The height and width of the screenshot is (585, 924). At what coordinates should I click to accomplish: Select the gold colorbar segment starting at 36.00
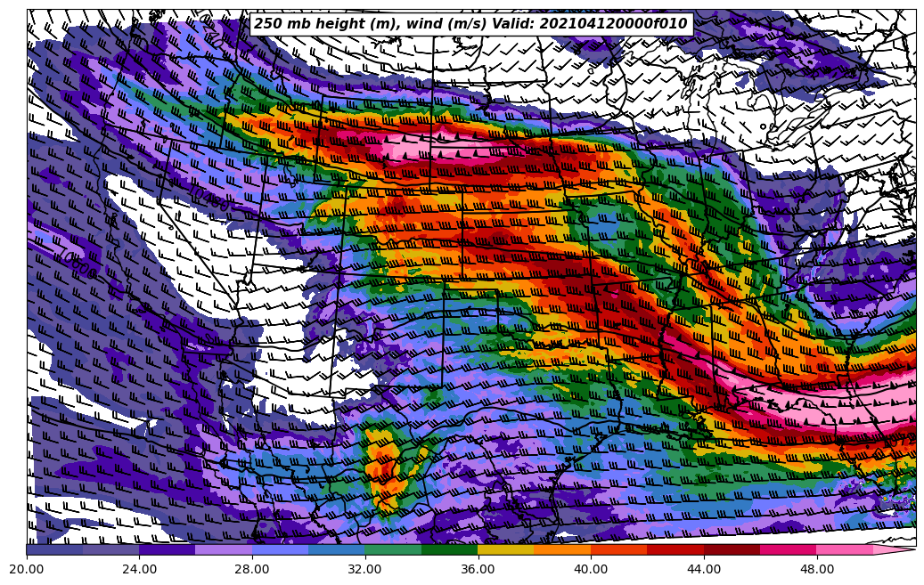point(506,549)
